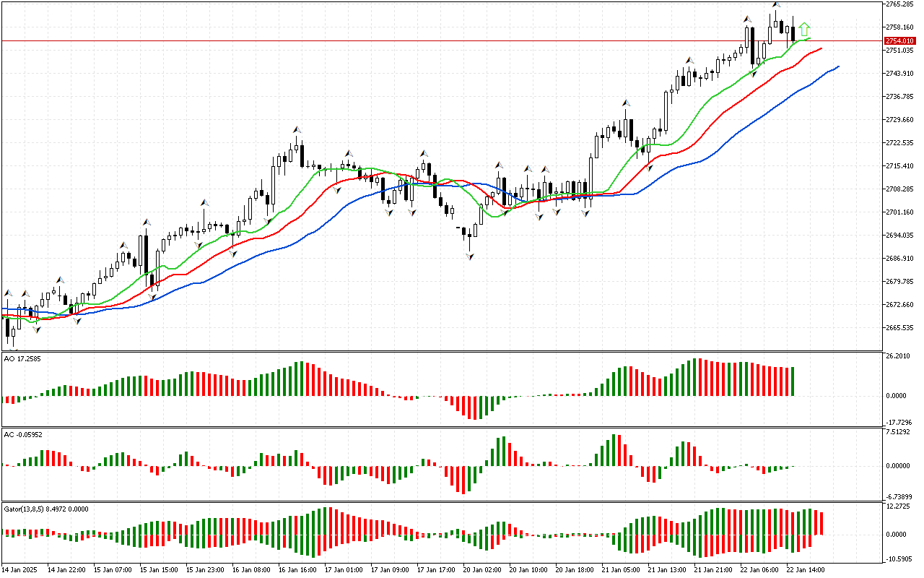Click the 2743.910 price axis label
924x578 pixels.
(x=899, y=74)
